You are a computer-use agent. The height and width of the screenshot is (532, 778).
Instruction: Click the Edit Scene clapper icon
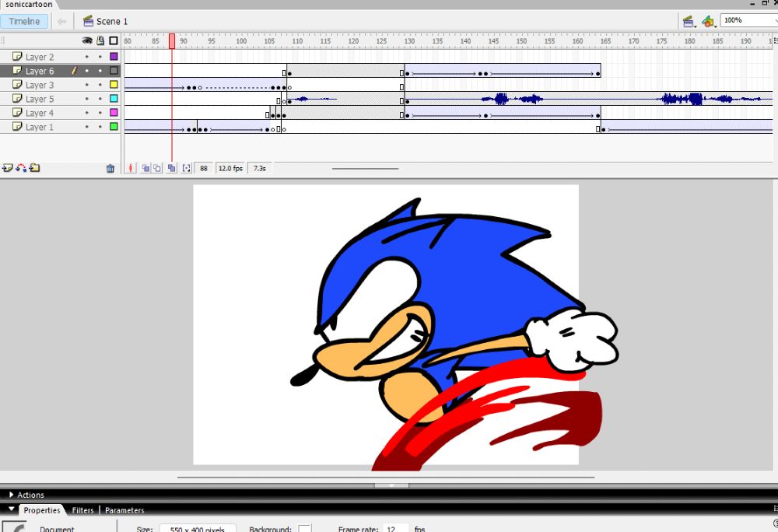point(689,21)
